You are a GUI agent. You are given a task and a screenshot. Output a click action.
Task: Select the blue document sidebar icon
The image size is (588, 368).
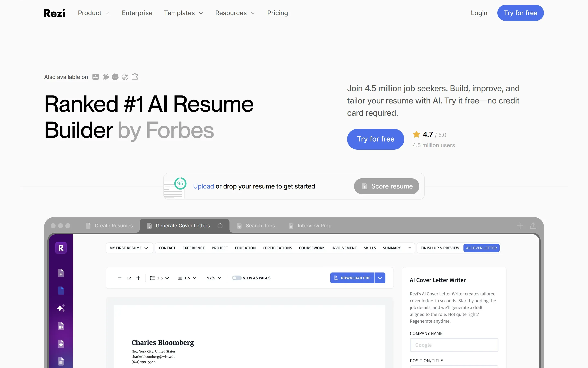(61, 290)
